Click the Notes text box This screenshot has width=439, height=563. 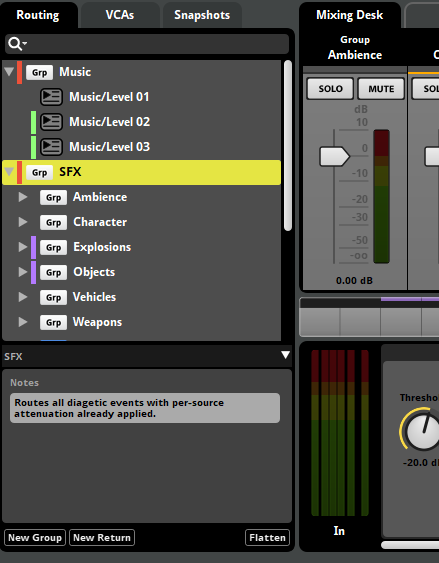click(x=145, y=408)
